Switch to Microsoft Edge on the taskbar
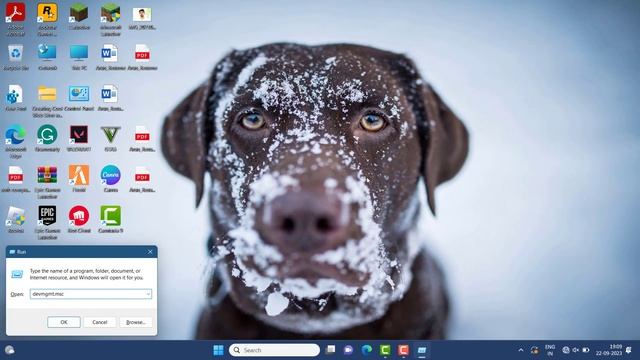The width and height of the screenshot is (640, 360). coord(367,350)
